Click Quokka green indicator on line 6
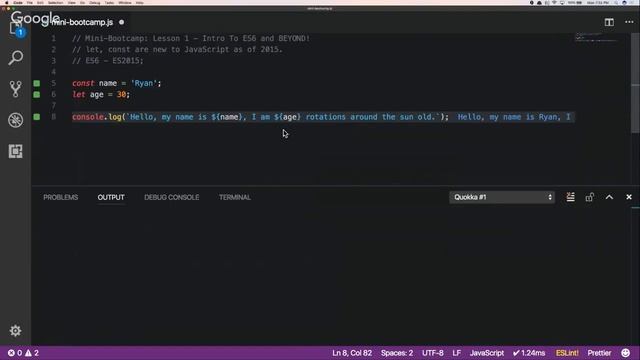 click(x=37, y=94)
